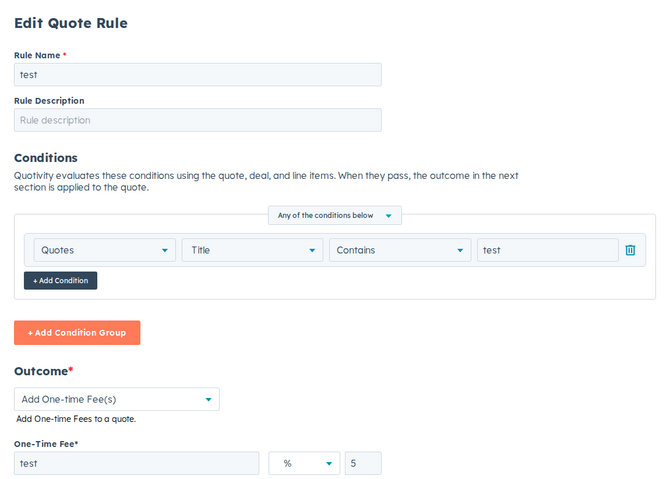
Task: Open the Quotes object dropdown
Action: [x=105, y=250]
